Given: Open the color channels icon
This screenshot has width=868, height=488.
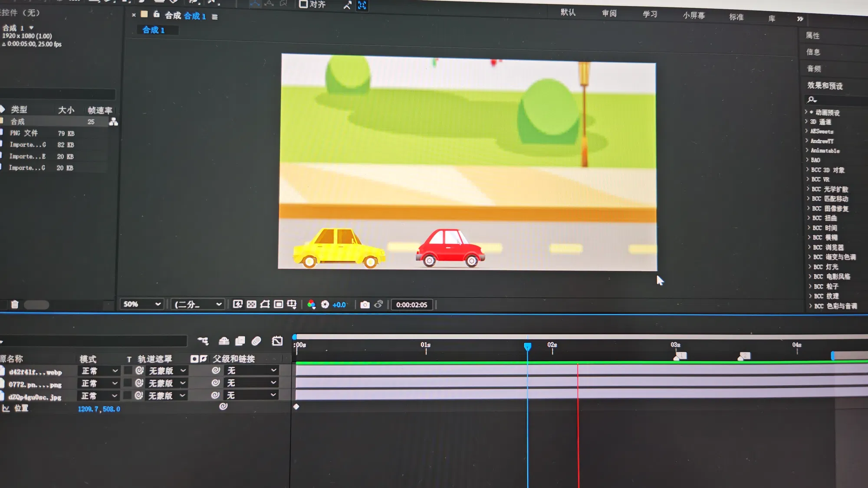Looking at the screenshot, I should point(311,305).
